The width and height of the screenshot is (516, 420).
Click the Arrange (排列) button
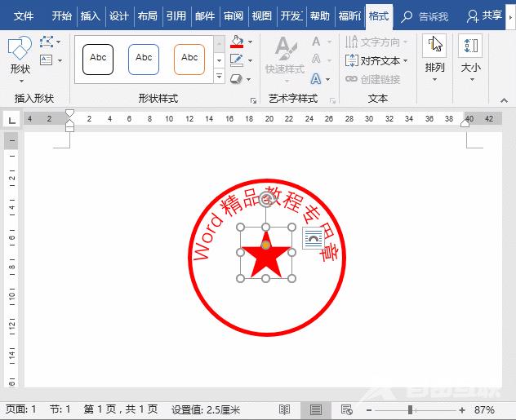(434, 55)
